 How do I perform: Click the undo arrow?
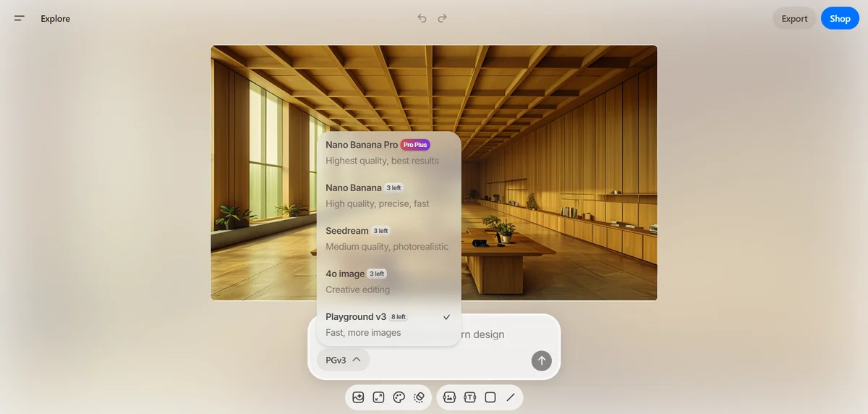[422, 18]
